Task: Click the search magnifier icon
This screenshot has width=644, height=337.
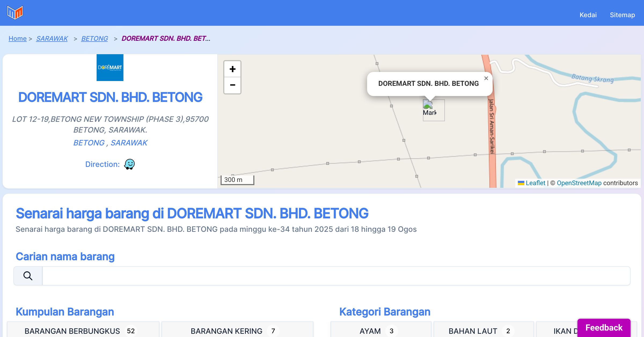Action: tap(28, 276)
